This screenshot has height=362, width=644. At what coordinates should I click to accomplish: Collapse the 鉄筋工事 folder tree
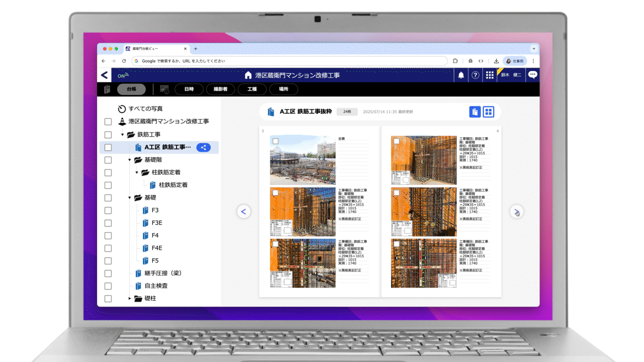(122, 135)
